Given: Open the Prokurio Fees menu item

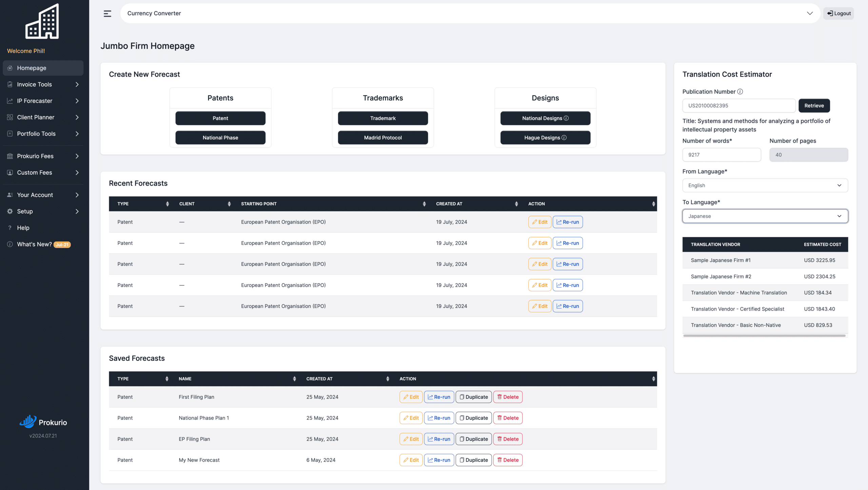Looking at the screenshot, I should 43,156.
